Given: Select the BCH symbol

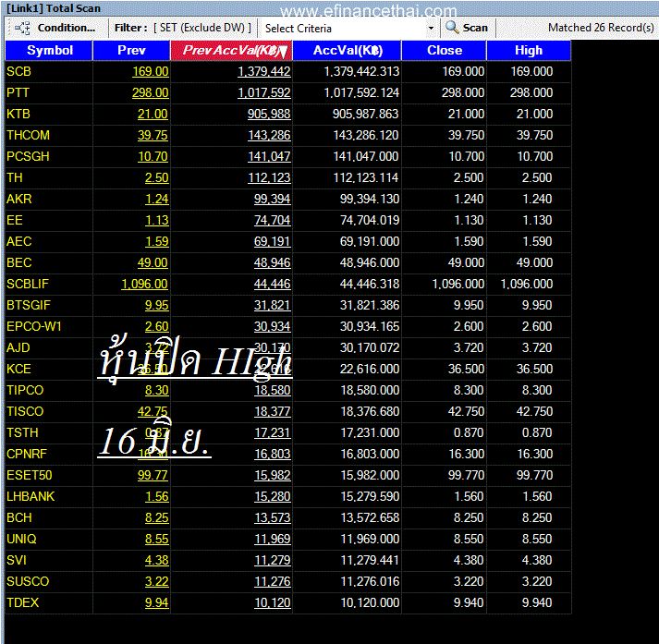Looking at the screenshot, I should [18, 518].
